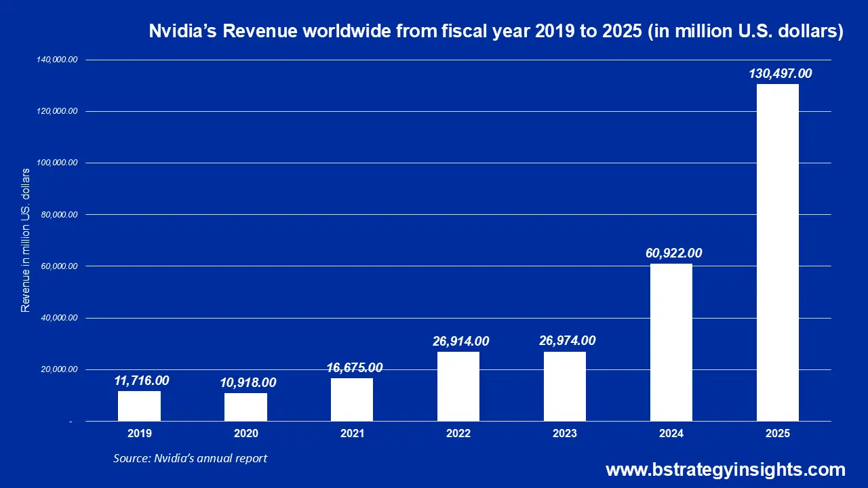Click the 2025 revenue bar
Screen dimensions: 868x488
tap(777, 251)
